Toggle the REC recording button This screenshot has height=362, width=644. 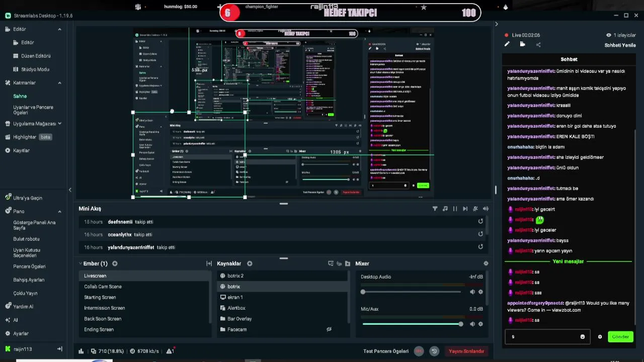pos(419,351)
